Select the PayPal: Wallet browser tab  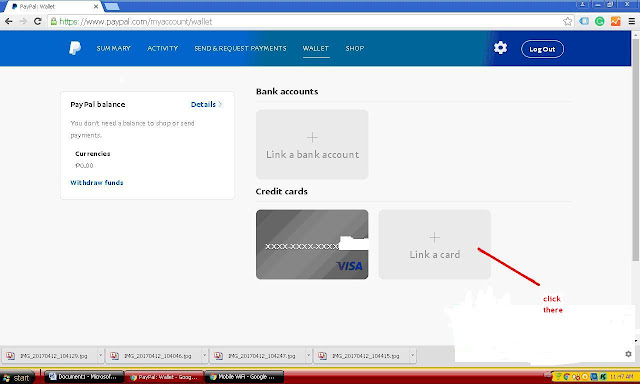[52, 7]
